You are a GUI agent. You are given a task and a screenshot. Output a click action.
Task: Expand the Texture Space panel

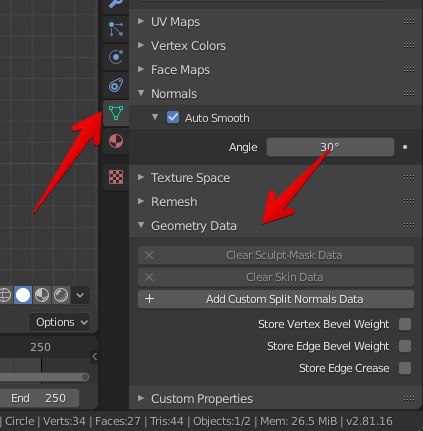coord(141,177)
